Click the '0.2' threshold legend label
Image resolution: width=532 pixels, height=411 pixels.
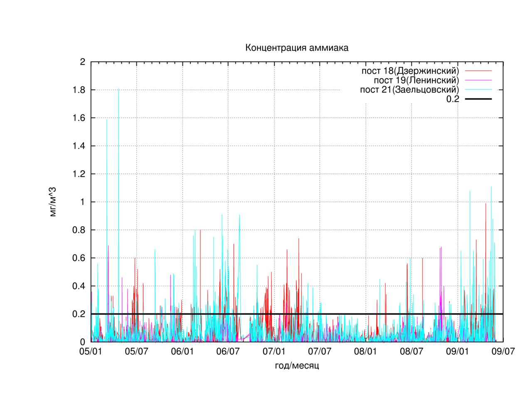coord(453,99)
